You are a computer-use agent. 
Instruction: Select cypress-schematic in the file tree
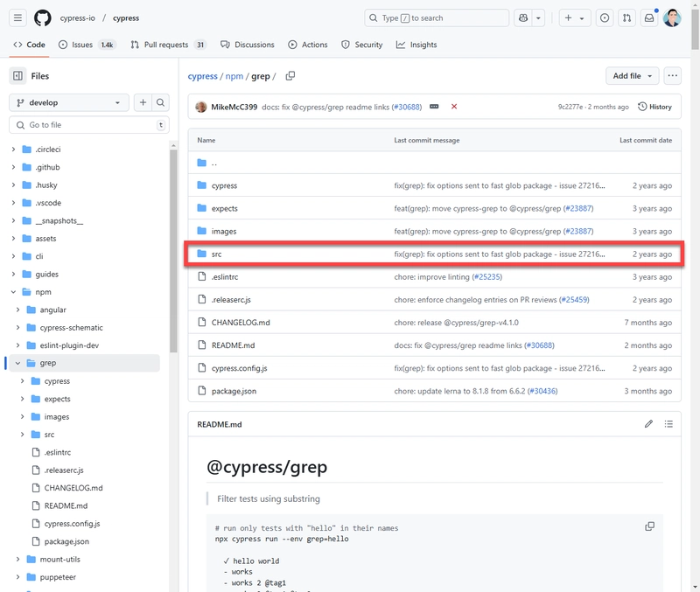[72, 327]
